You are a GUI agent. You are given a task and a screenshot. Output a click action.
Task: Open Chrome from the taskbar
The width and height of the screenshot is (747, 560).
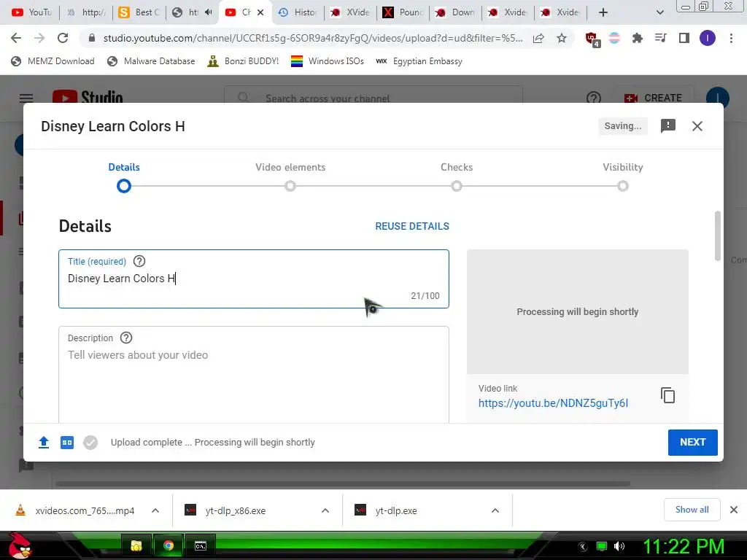169,545
